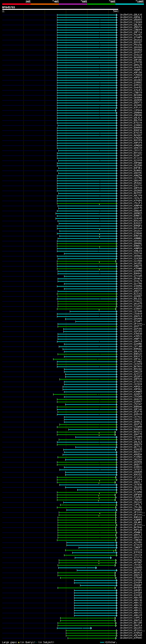Open hit UniRef100_C3U0K8
The height and width of the screenshot is (644, 146).
pyautogui.click(x=131, y=22)
